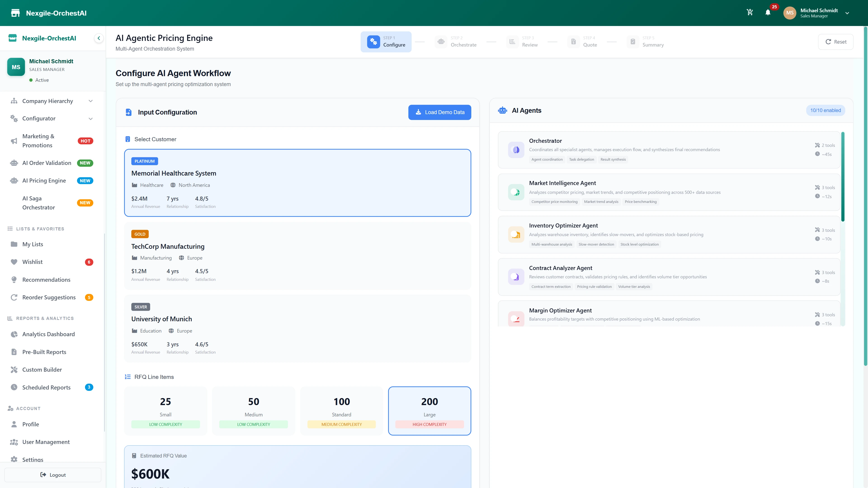Screen dimensions: 868x488
Task: Open the shopping cart icon
Action: (x=750, y=12)
